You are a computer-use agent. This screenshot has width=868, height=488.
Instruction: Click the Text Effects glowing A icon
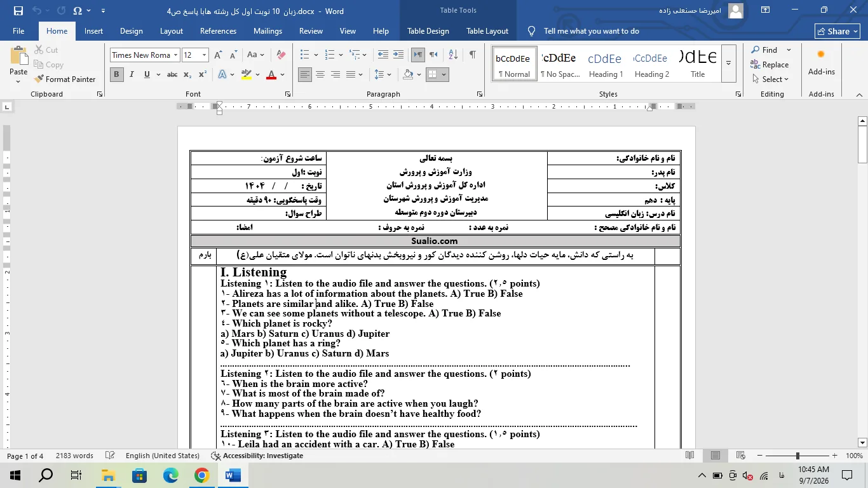point(222,75)
